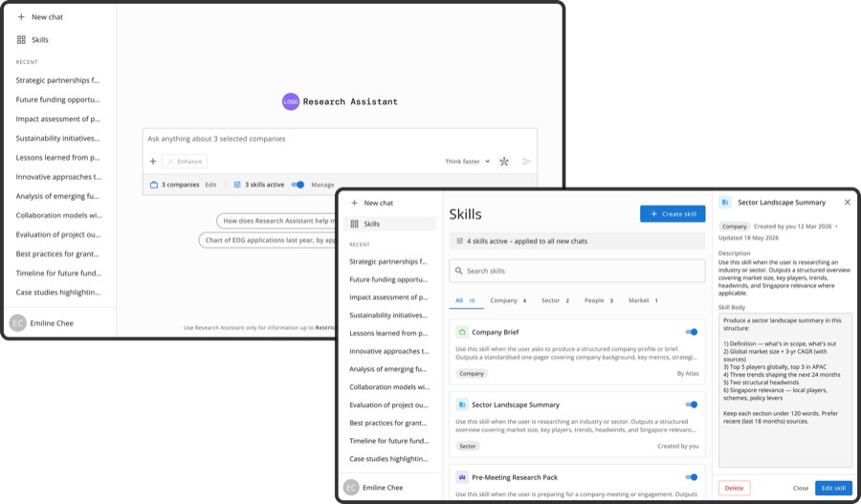Screen dimensions: 861x504
Task: Click the Pre-Meeting Research Pack skill icon
Action: click(462, 477)
